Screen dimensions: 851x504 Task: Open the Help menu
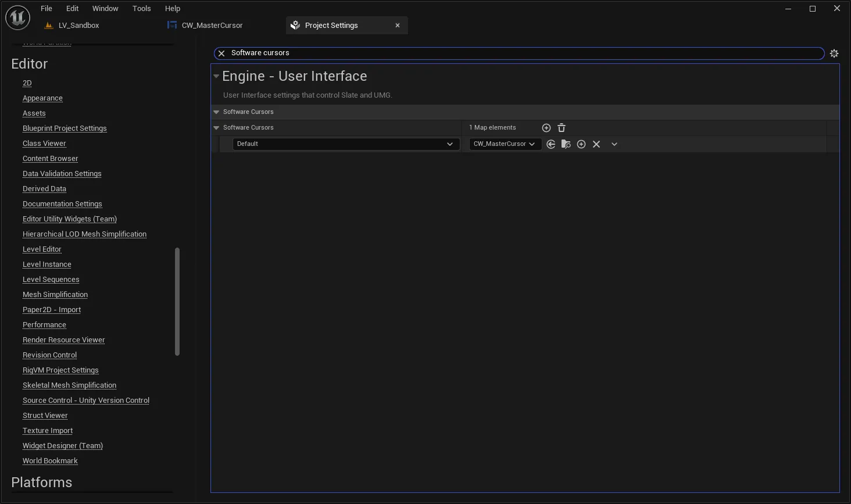(173, 9)
